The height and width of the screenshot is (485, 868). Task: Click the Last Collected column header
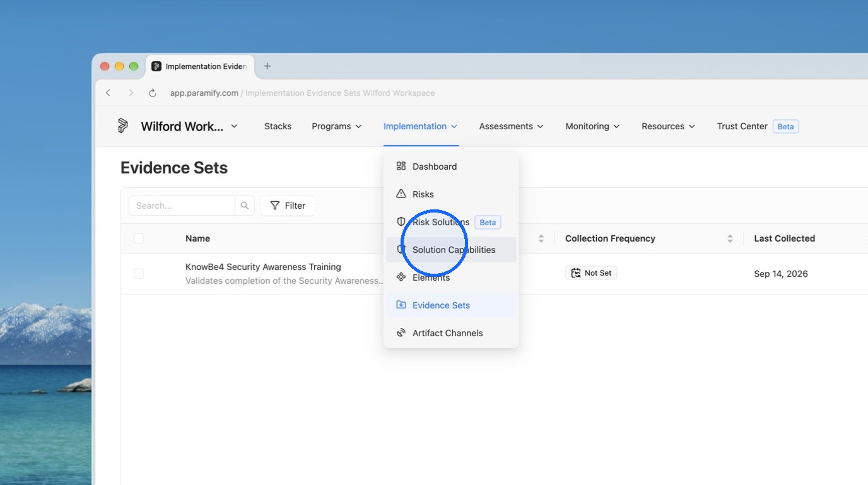[785, 238]
